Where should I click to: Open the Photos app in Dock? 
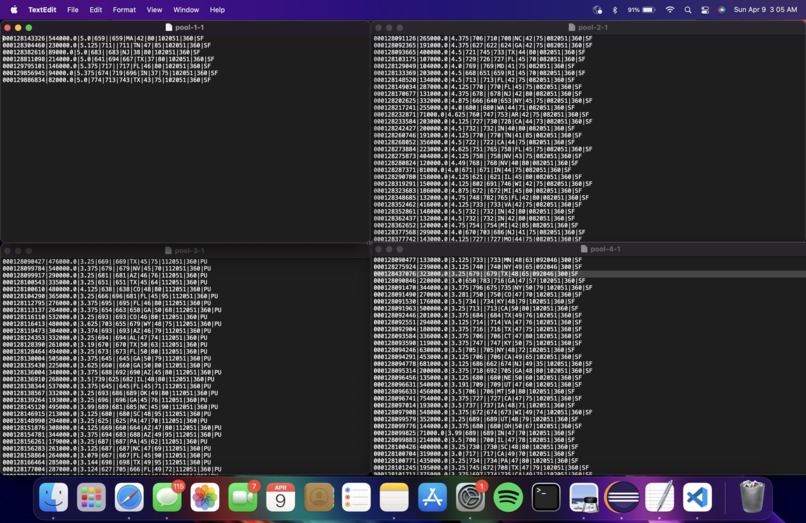(x=205, y=497)
